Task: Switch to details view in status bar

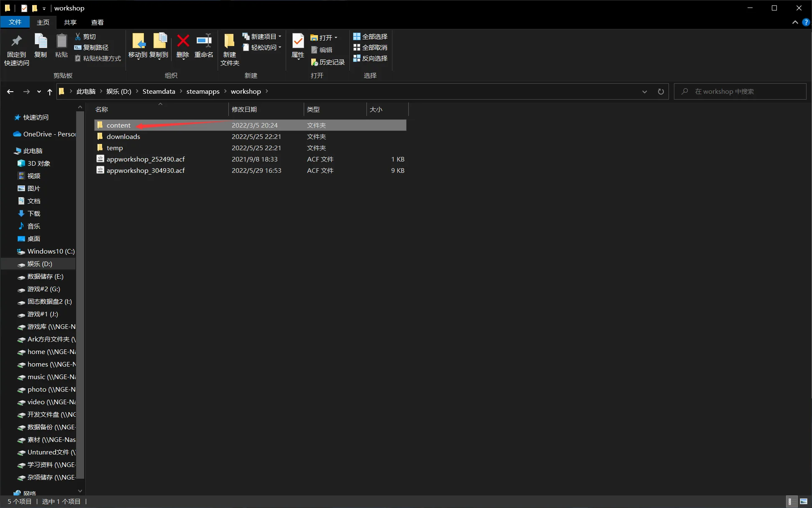Action: 790,501
